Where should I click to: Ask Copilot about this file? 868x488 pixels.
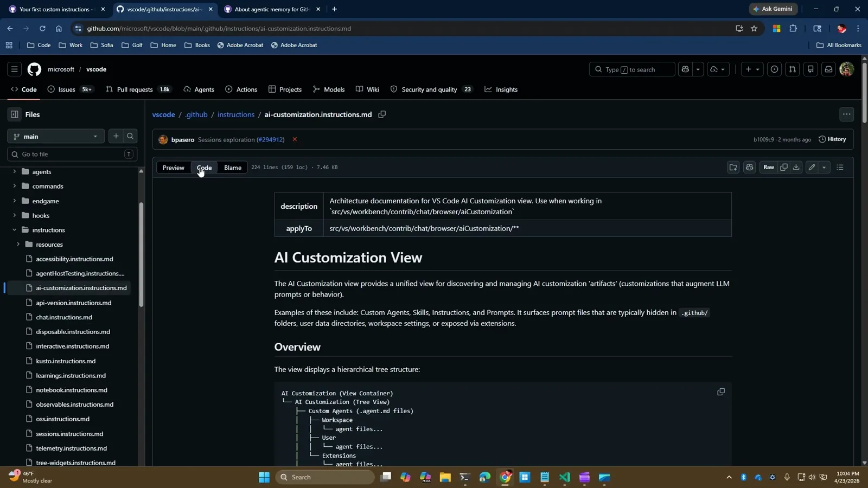pyautogui.click(x=749, y=168)
